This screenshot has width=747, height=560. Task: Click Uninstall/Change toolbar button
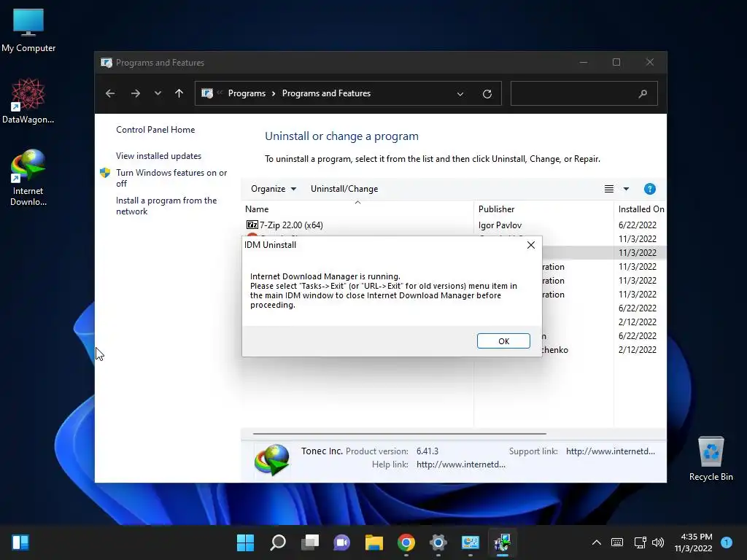pyautogui.click(x=344, y=189)
